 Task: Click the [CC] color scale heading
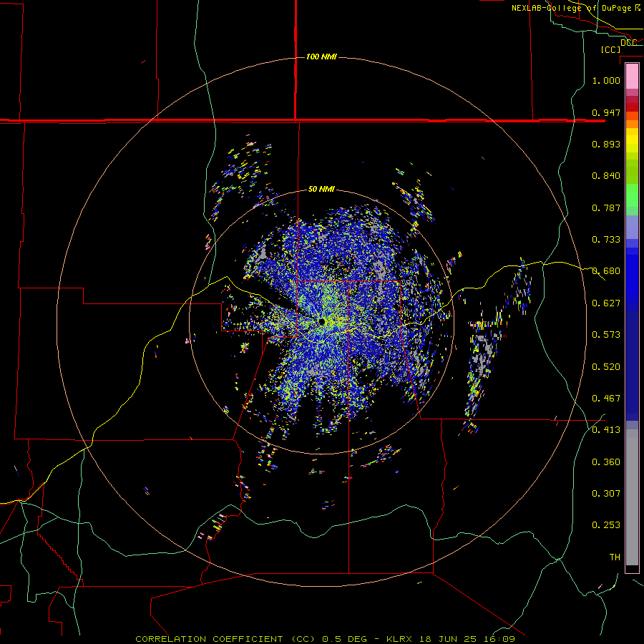point(610,49)
